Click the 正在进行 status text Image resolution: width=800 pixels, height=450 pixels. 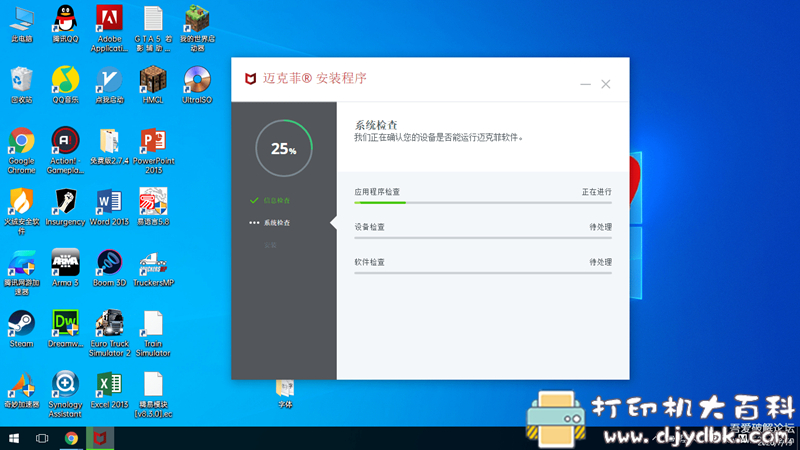[x=596, y=192]
